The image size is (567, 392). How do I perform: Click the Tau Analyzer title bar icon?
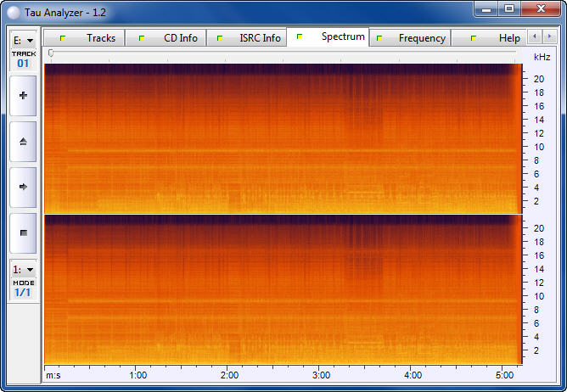coord(13,8)
